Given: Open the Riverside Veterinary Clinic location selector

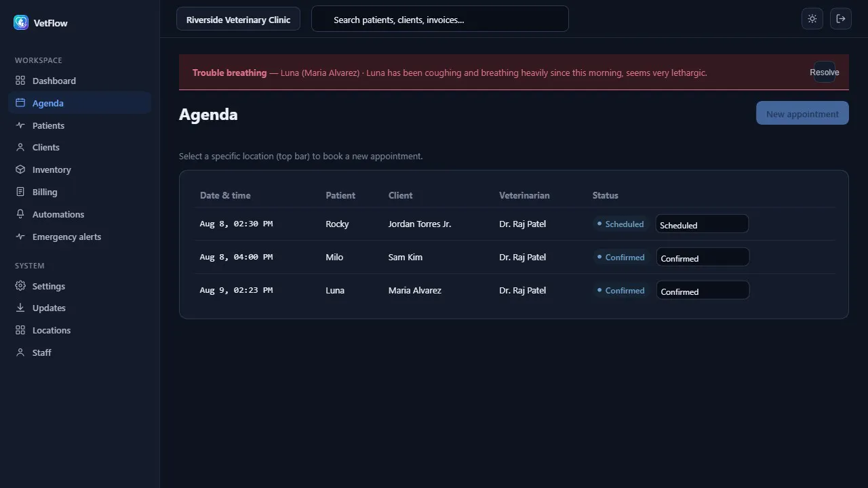Looking at the screenshot, I should (238, 19).
